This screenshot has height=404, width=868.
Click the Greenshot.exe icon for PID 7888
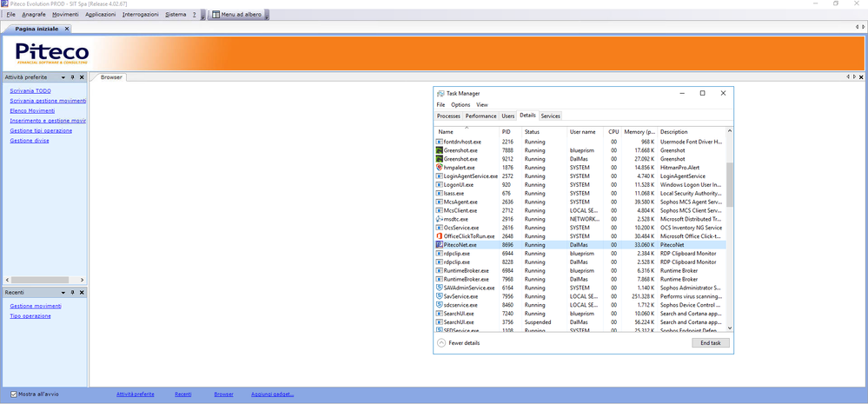pyautogui.click(x=440, y=150)
